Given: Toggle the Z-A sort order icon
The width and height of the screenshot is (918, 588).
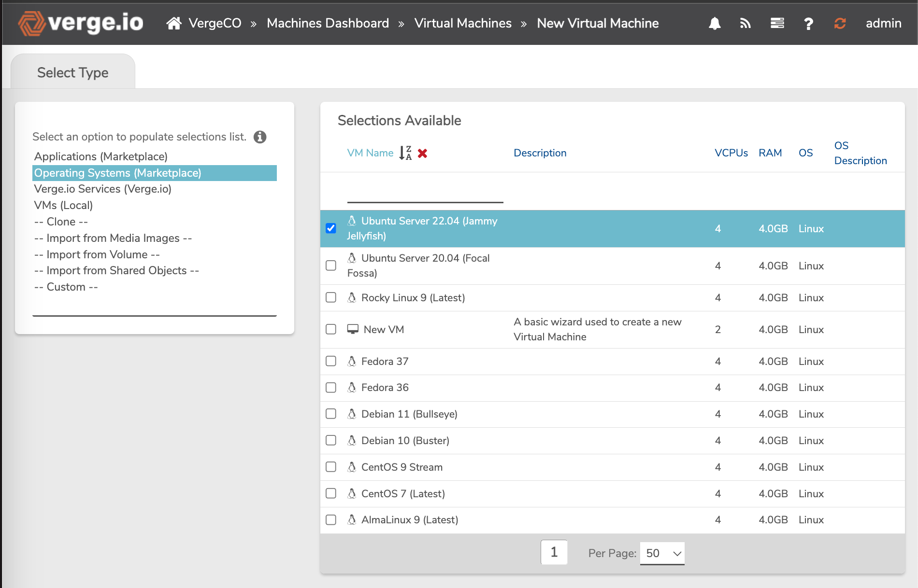Looking at the screenshot, I should pyautogui.click(x=405, y=153).
